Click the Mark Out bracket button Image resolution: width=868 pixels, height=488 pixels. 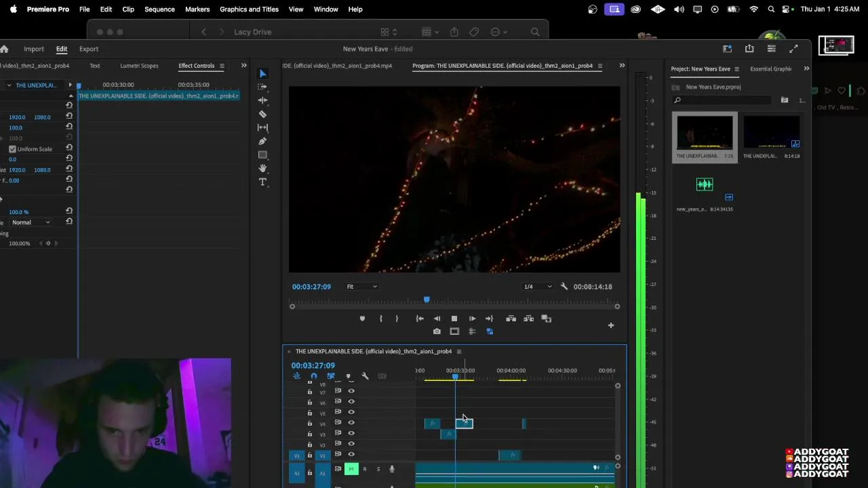[x=397, y=319]
